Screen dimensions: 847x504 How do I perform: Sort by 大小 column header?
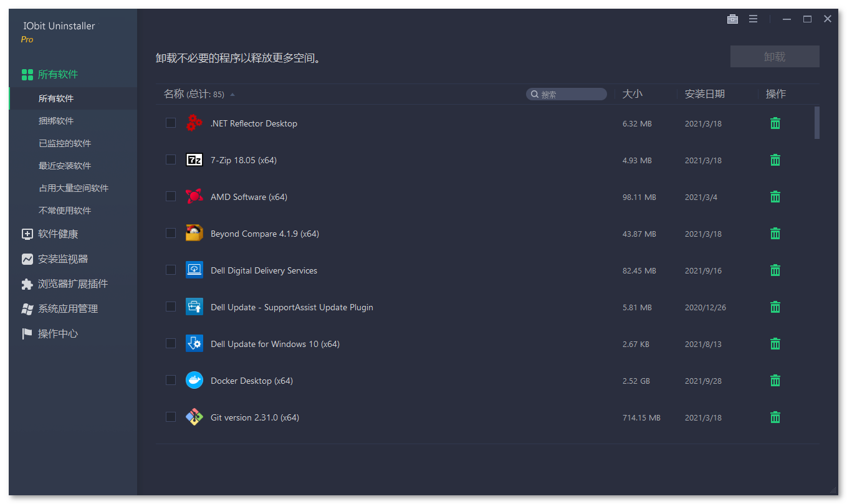(633, 94)
